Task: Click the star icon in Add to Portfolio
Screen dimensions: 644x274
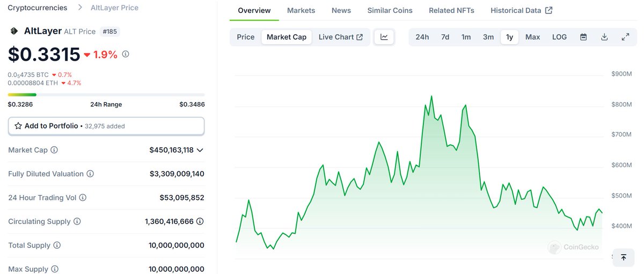Action: click(18, 126)
